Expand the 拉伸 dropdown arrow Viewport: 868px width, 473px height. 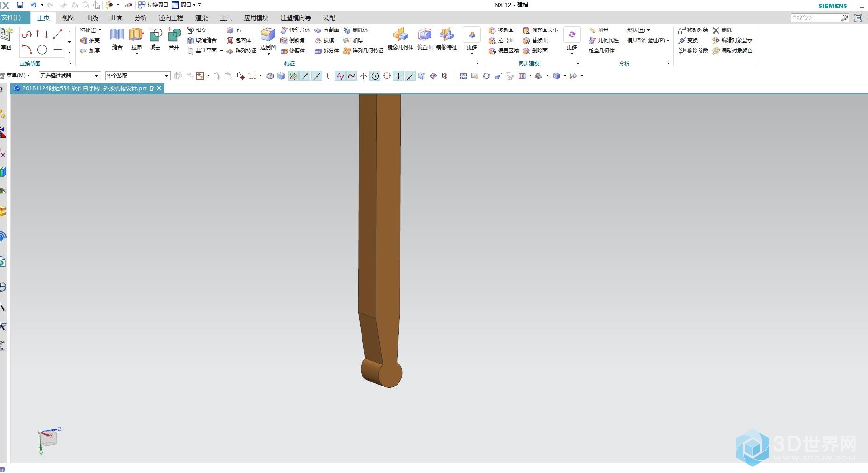point(136,54)
